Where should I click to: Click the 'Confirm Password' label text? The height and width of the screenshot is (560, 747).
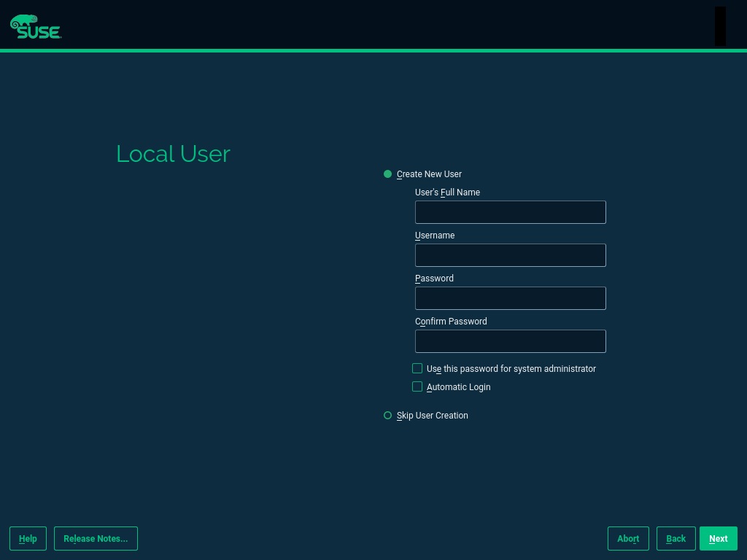[x=451, y=322]
